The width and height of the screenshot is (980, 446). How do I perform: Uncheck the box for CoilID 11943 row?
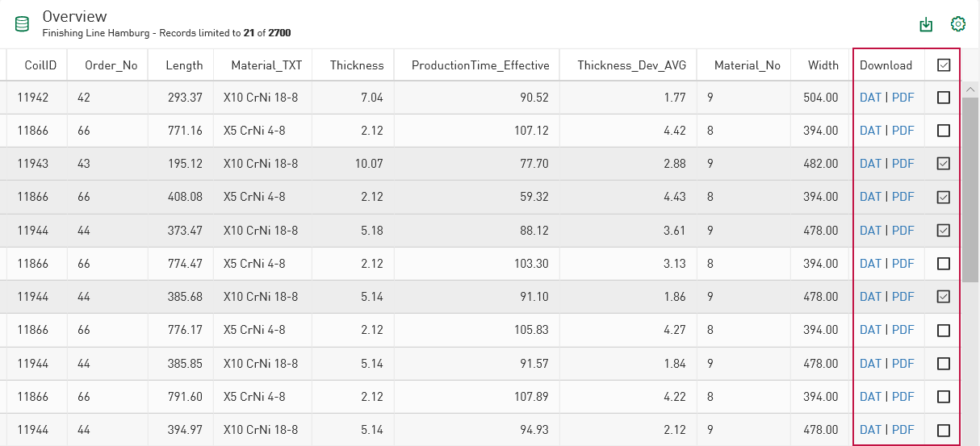[944, 164]
